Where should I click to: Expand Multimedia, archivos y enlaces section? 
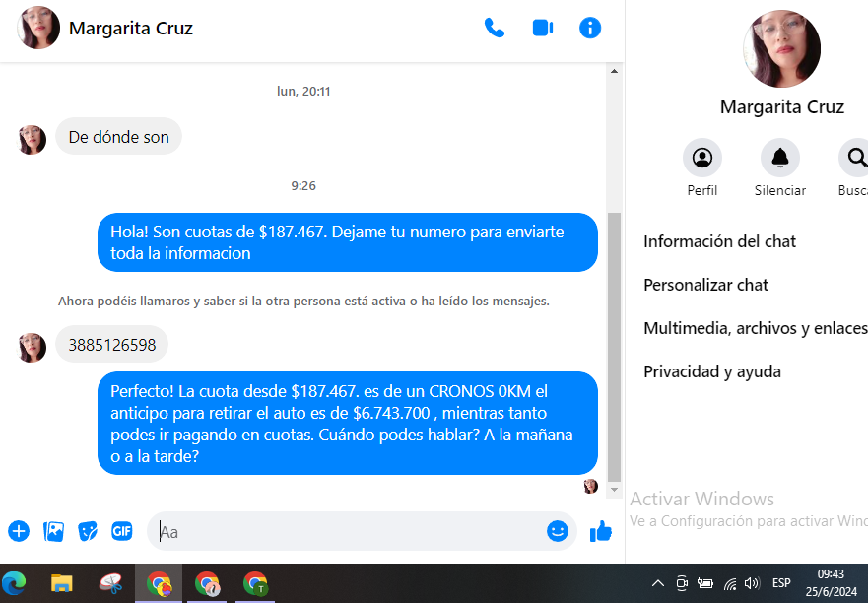[755, 328]
